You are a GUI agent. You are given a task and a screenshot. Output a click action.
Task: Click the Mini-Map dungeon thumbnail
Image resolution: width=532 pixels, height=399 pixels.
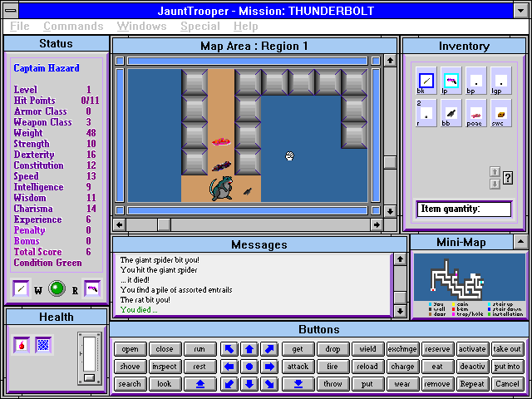[x=469, y=278]
